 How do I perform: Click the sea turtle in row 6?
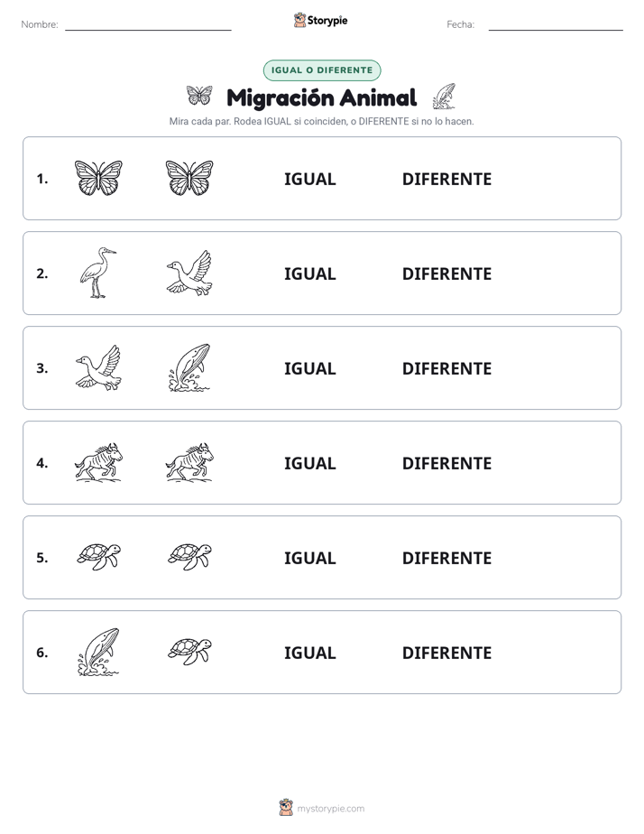click(x=189, y=652)
